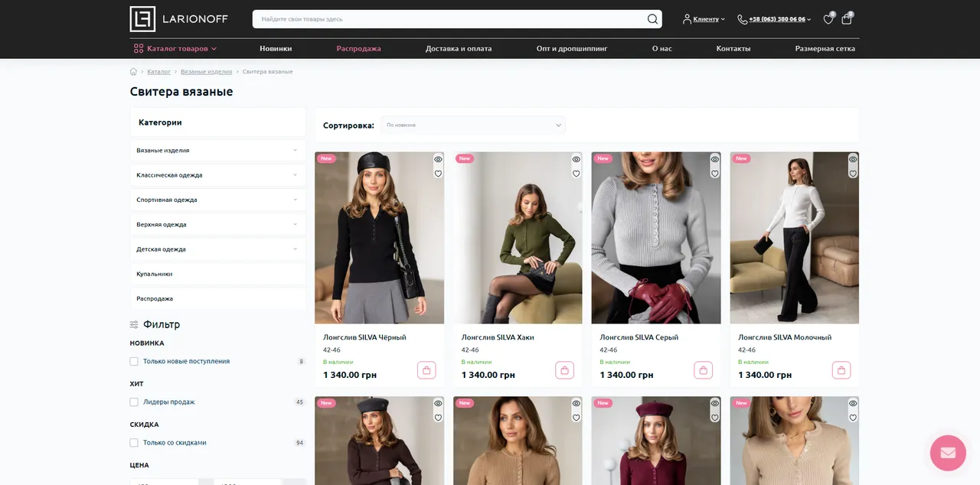Go to the Распродажа menu item
This screenshot has height=485, width=980.
tap(358, 48)
